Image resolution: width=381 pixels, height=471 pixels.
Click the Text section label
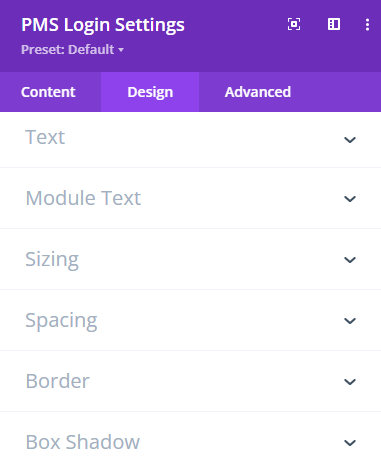pos(45,137)
